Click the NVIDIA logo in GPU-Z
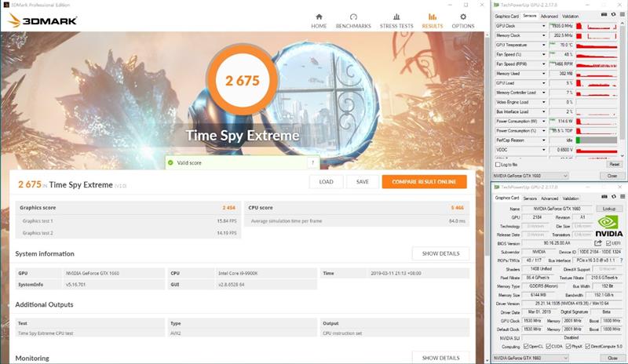Image resolution: width=628 pixels, height=364 pixels. tap(610, 225)
